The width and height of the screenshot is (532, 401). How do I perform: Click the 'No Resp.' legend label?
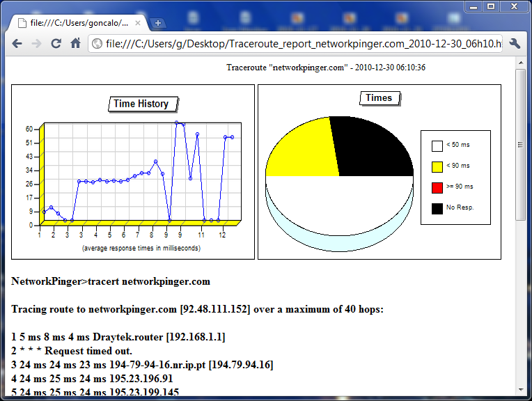click(460, 207)
